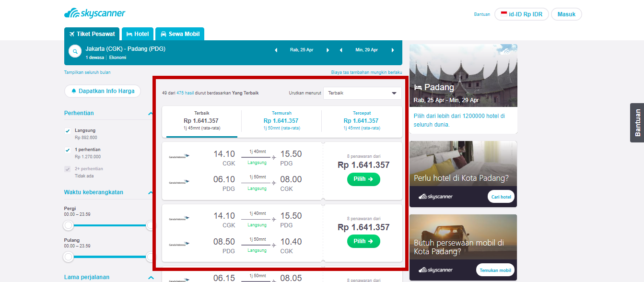Switch to Sewa Mobil tab
The width and height of the screenshot is (644, 282).
180,34
